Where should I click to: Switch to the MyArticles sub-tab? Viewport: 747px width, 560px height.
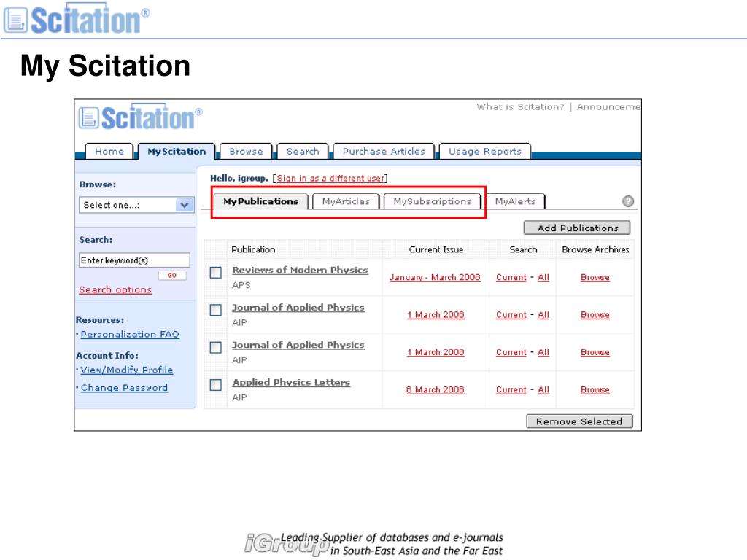click(x=346, y=201)
